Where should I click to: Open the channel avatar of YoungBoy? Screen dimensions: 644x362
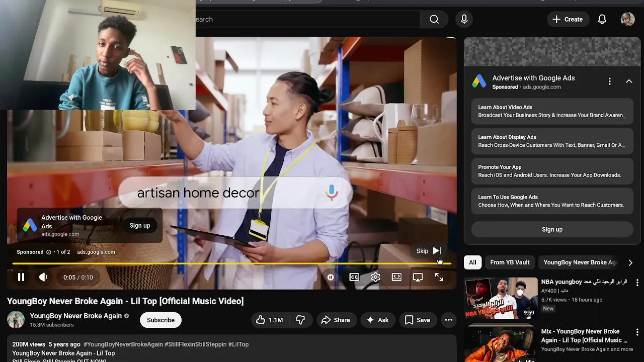pos(16,320)
